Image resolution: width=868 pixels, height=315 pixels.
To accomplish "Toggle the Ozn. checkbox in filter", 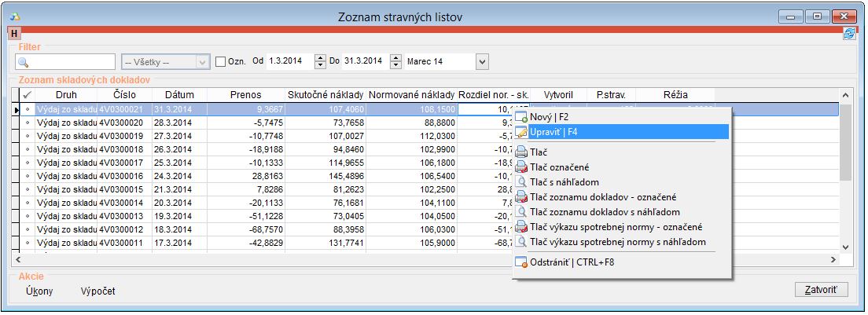I will pos(221,61).
